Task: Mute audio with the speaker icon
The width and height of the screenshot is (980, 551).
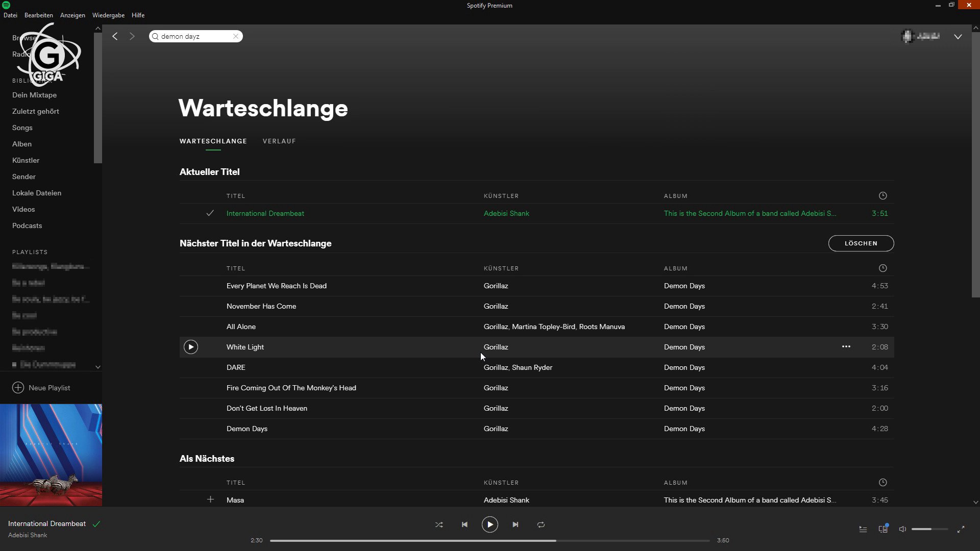Action: click(x=902, y=529)
